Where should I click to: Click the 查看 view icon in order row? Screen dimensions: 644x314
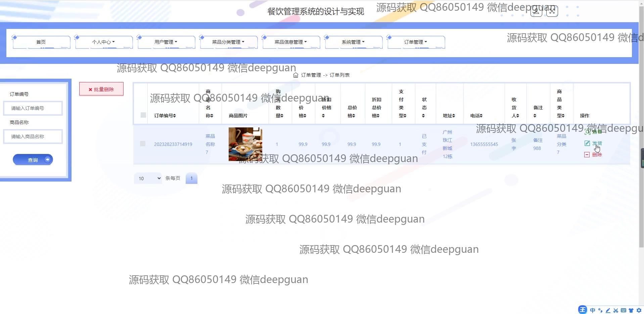point(587,132)
